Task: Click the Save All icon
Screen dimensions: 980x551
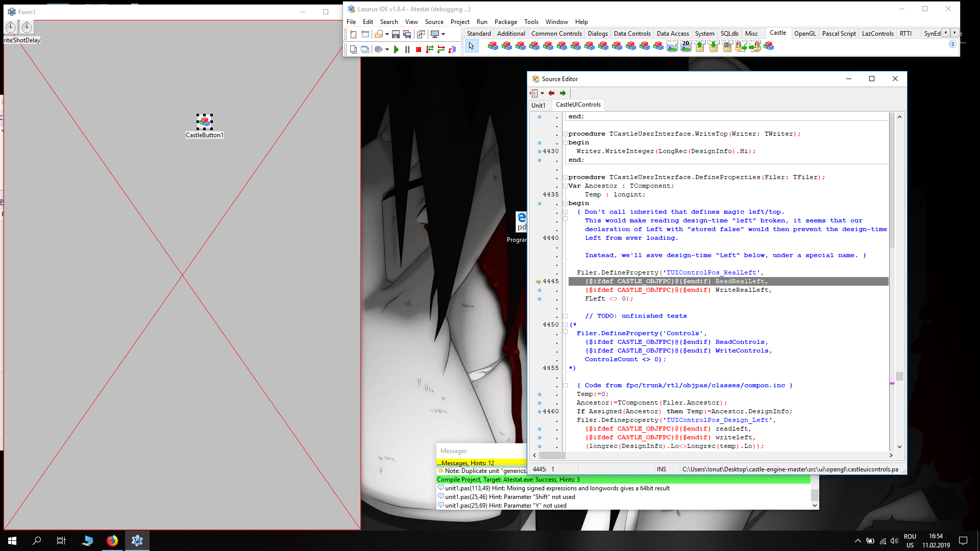Action: pyautogui.click(x=407, y=34)
